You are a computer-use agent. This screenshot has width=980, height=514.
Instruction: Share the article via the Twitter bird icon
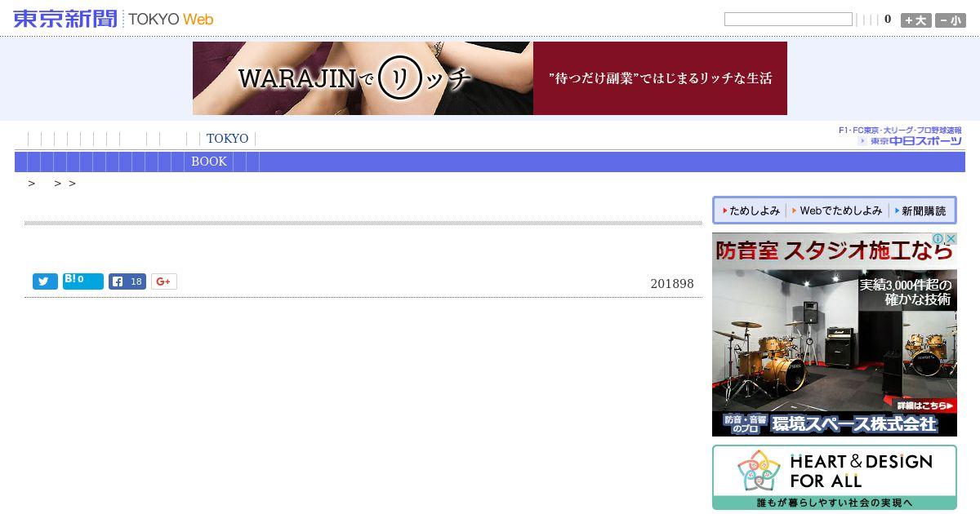pos(45,281)
